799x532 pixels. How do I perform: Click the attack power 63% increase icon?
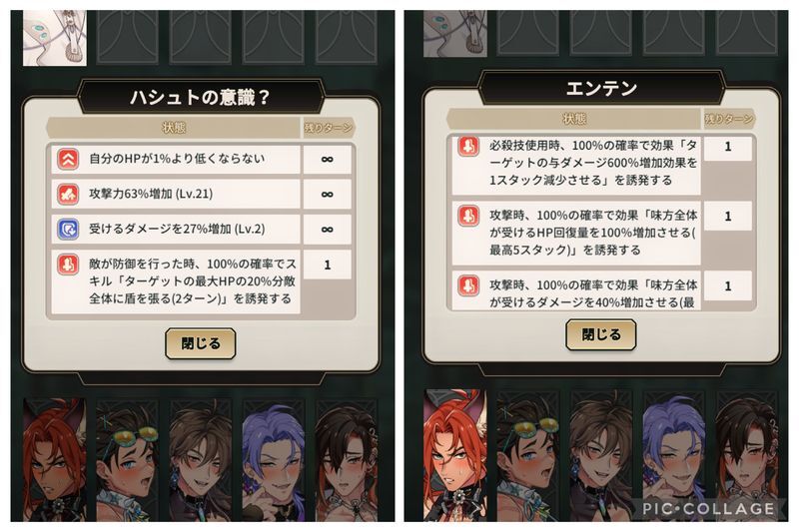68,194
